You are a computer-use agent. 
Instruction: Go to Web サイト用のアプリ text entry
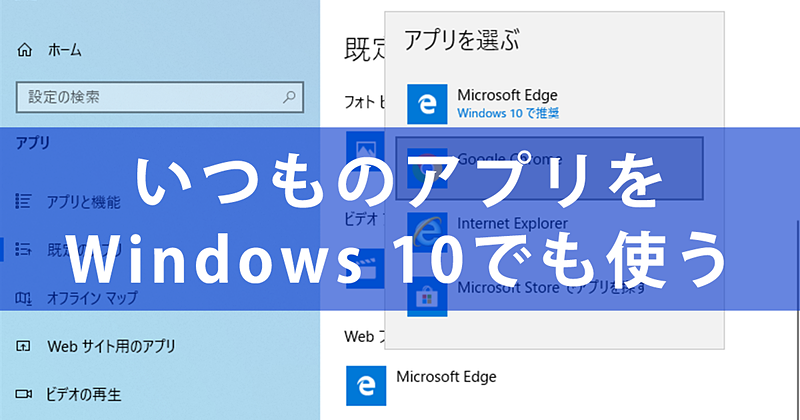[x=111, y=346]
